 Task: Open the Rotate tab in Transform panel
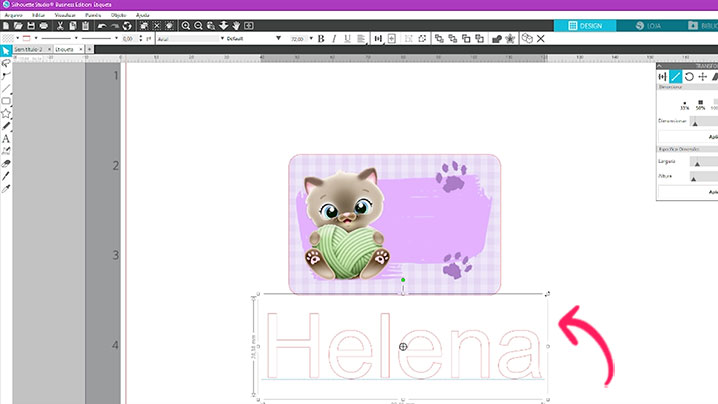click(x=690, y=76)
